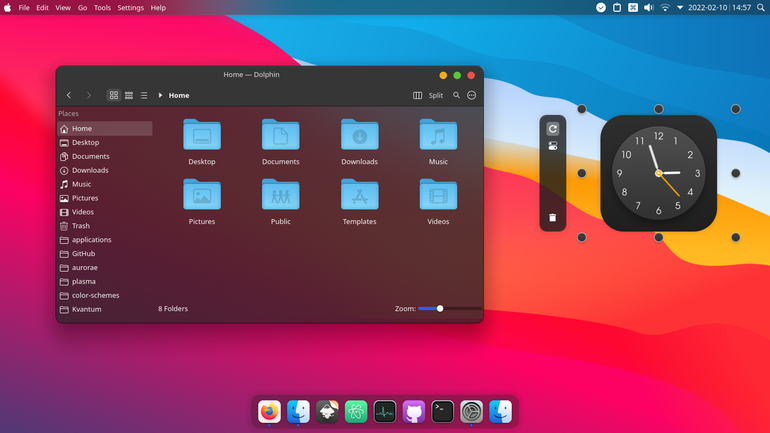Toggle Split view in Dolphin

[428, 95]
